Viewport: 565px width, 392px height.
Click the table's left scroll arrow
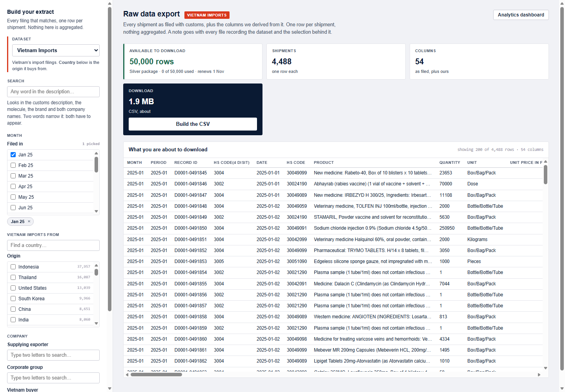(127, 375)
